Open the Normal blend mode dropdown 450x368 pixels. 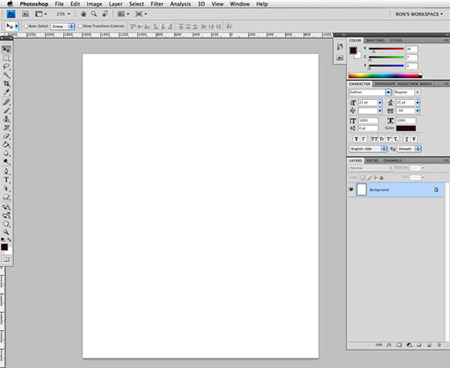tap(370, 168)
